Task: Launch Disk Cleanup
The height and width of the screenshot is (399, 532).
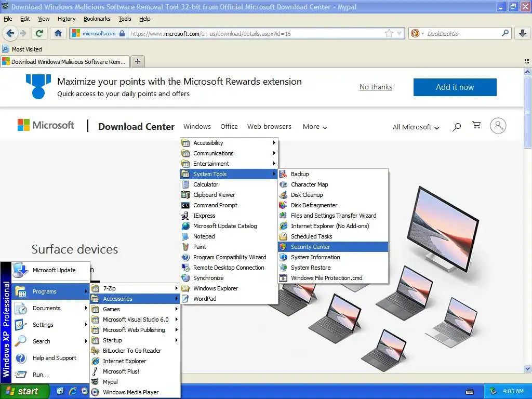Action: click(x=333, y=195)
